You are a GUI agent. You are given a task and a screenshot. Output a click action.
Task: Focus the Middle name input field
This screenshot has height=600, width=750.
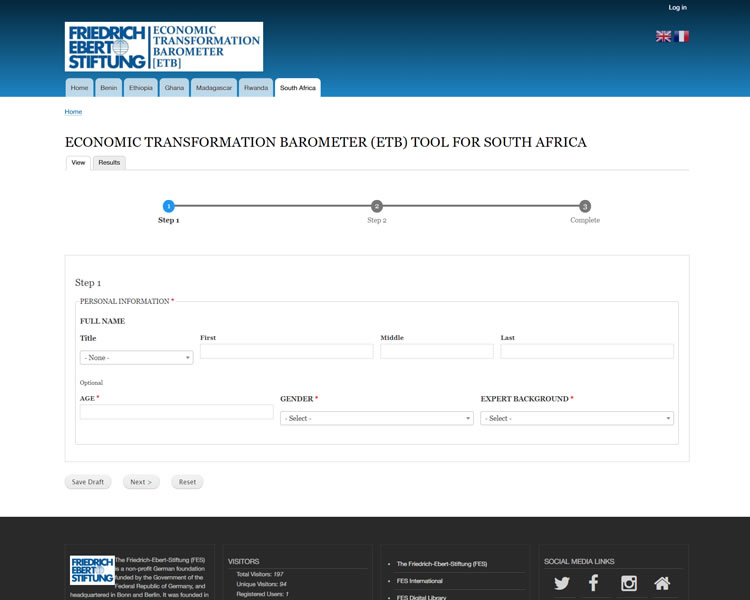click(x=437, y=351)
